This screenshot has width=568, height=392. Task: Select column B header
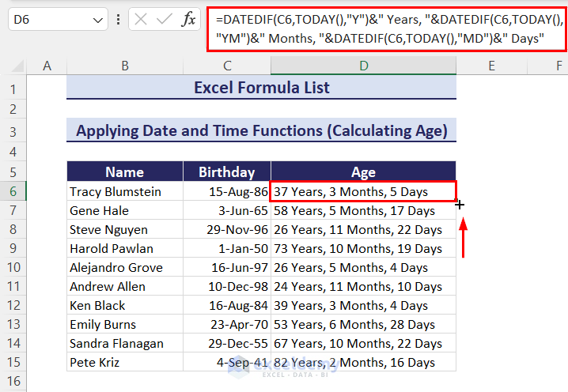125,66
